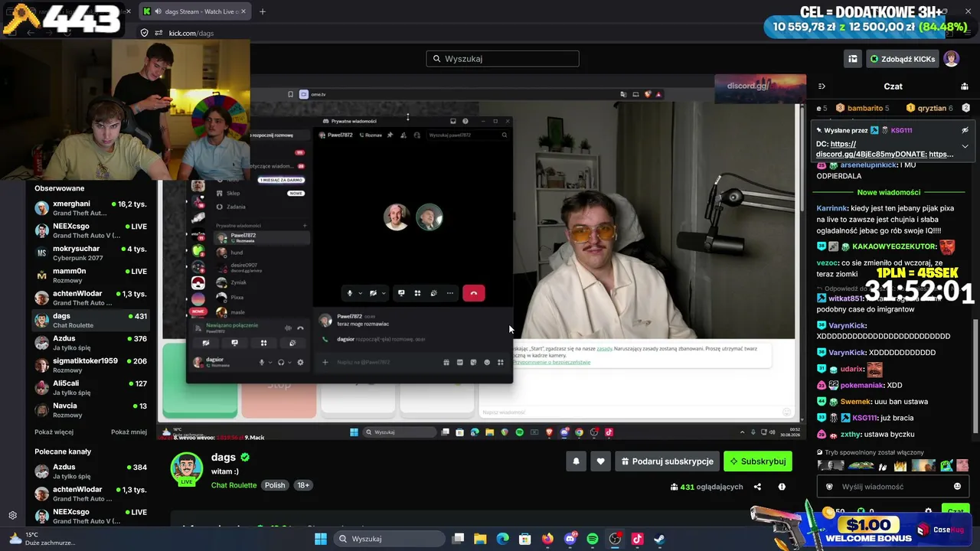Select the dags channel in Obserwowane list
980x551 pixels.
pyautogui.click(x=90, y=320)
